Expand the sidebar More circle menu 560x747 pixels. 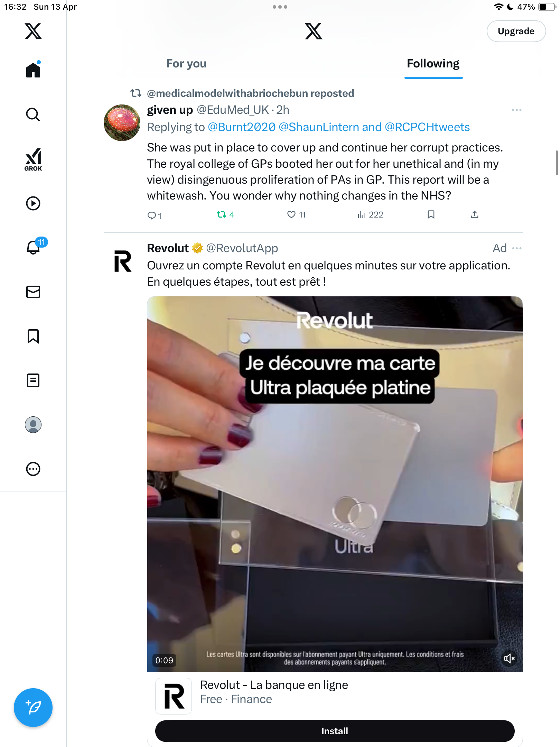33,469
